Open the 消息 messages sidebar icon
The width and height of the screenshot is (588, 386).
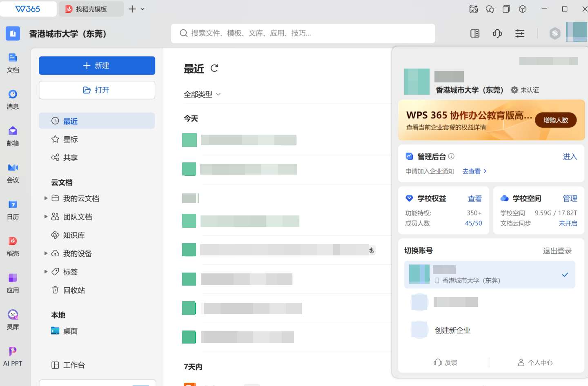(x=13, y=99)
